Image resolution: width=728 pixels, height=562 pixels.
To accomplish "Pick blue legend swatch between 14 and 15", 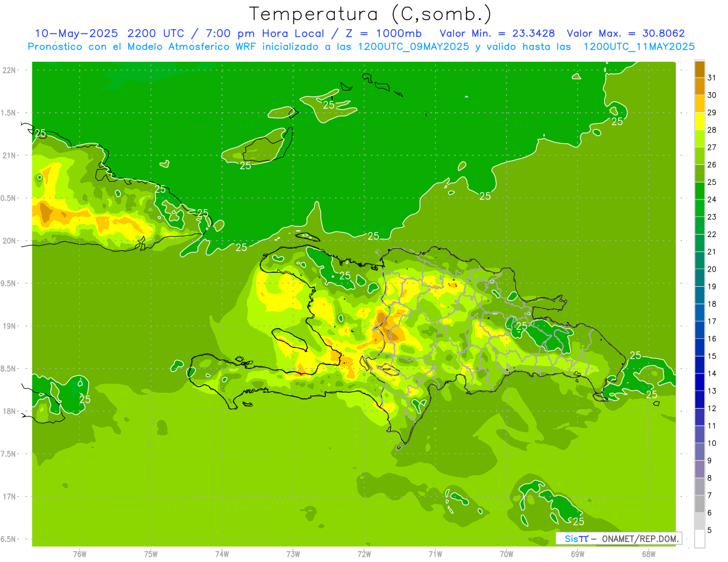I will click(x=699, y=365).
